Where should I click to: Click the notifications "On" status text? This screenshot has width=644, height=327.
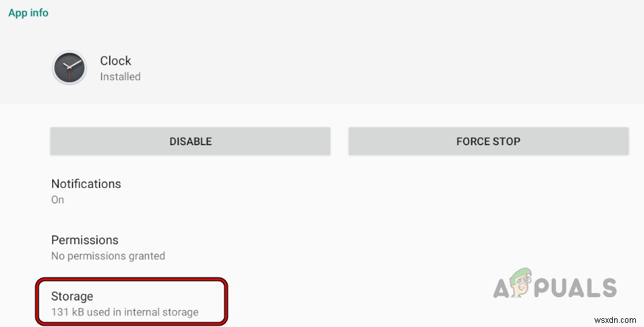click(58, 199)
